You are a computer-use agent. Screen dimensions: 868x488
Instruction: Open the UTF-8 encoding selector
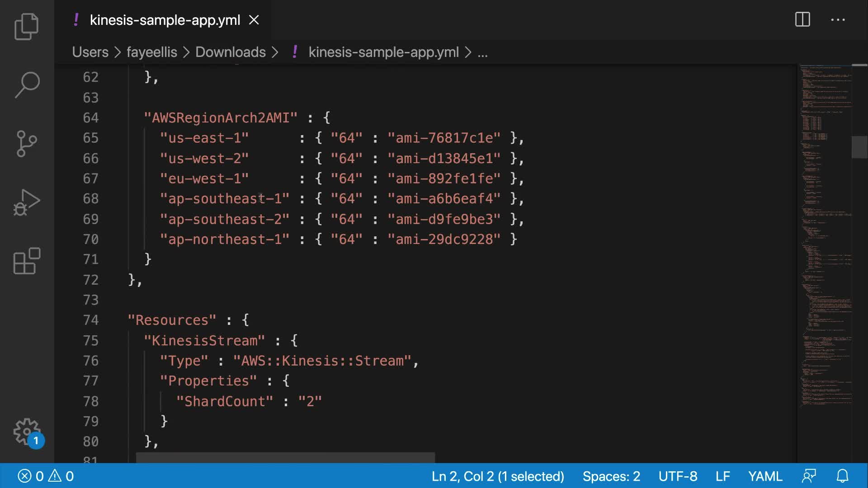pyautogui.click(x=678, y=476)
